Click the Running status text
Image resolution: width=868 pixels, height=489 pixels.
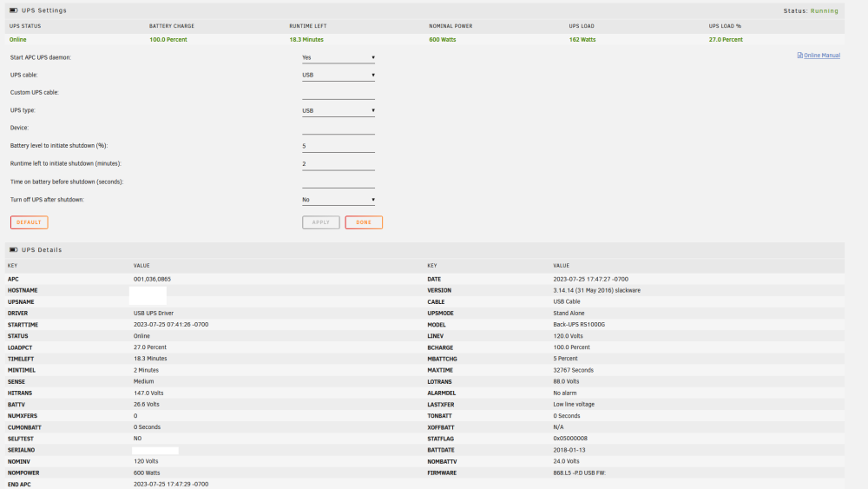click(x=825, y=11)
